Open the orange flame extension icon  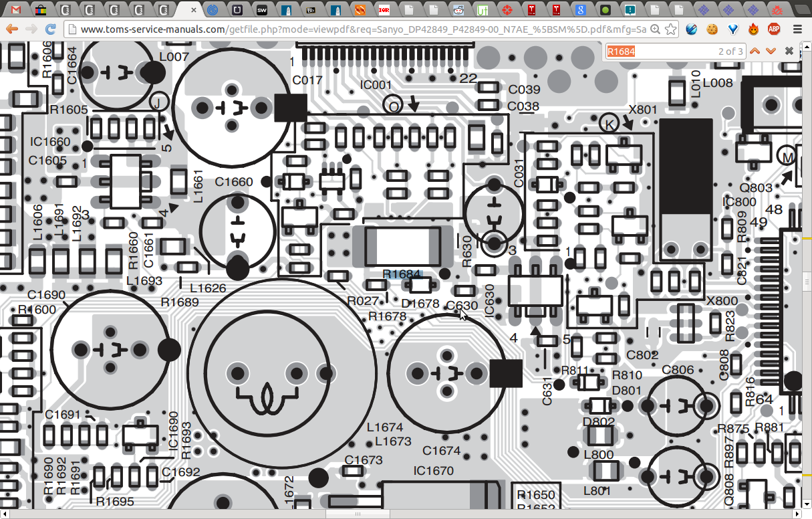coord(754,29)
